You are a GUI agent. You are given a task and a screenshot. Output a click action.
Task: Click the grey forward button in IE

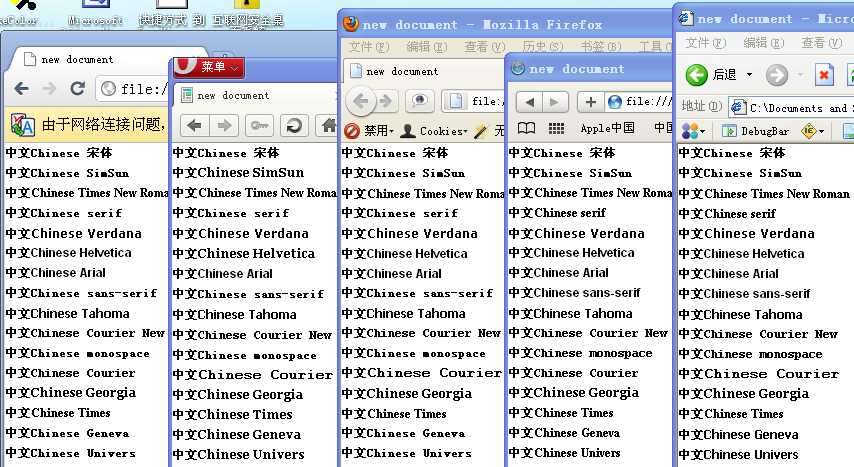coord(777,75)
